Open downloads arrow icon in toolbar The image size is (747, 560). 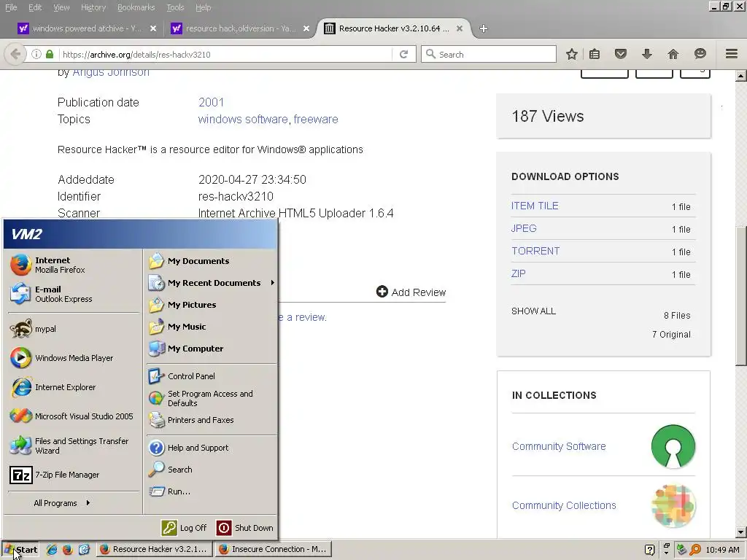coord(646,54)
